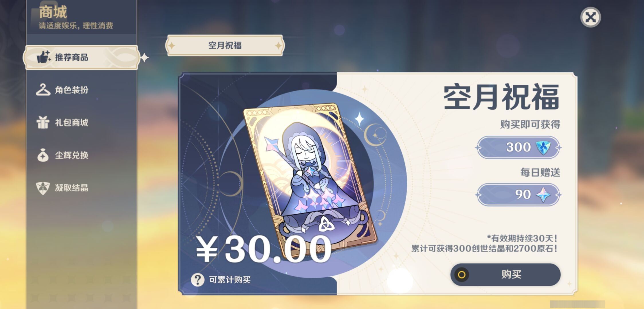Screen dimensions: 644x309
Task: Click the Genesis Crystal icon next to 300
Action: 543,147
